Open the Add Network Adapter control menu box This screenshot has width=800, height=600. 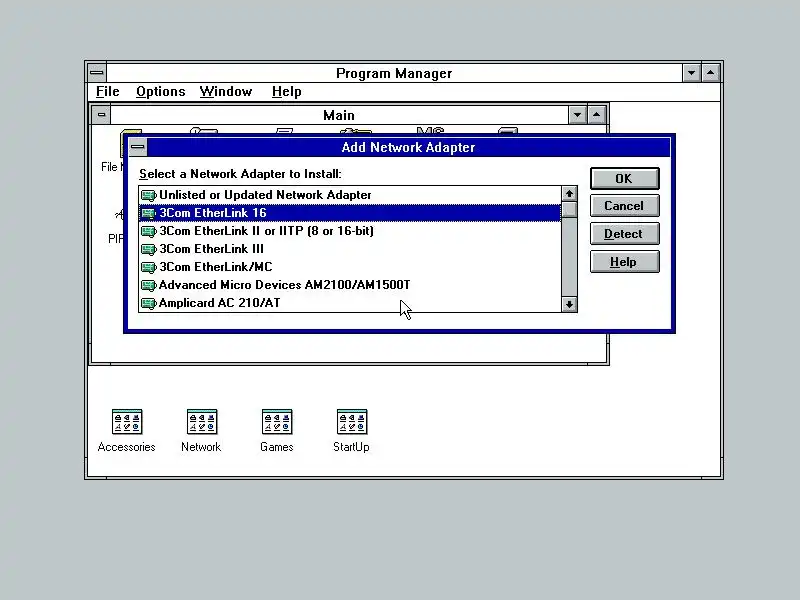tap(137, 147)
